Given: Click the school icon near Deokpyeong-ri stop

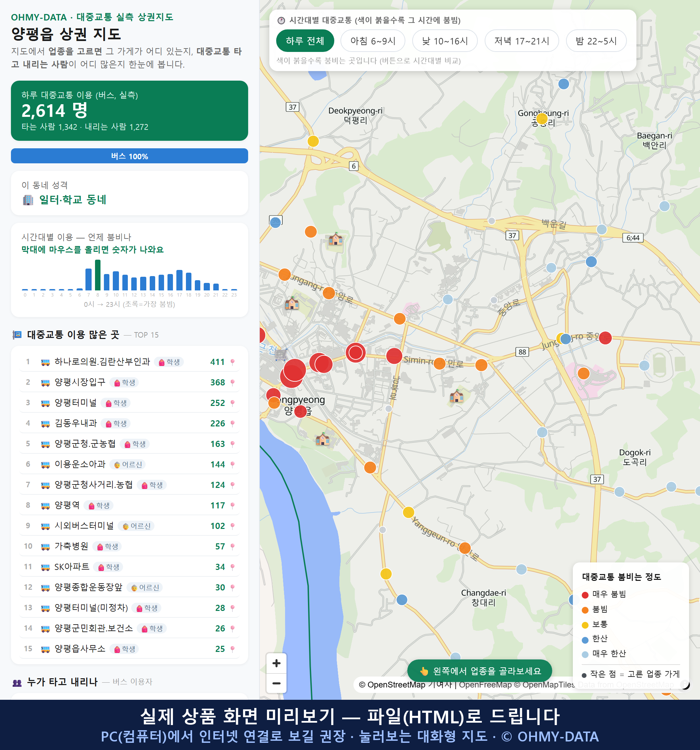Looking at the screenshot, I should [335, 239].
